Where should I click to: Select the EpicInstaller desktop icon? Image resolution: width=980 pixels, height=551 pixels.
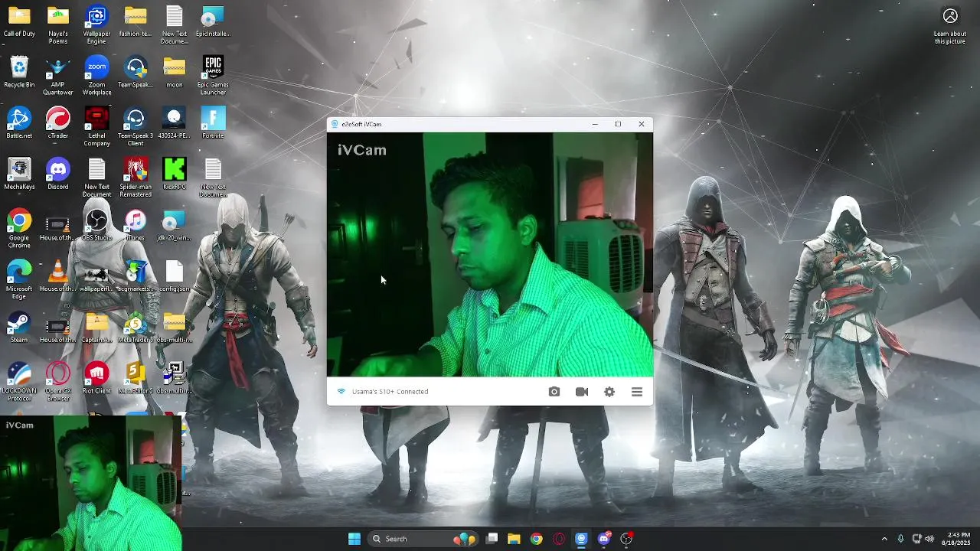click(x=213, y=22)
